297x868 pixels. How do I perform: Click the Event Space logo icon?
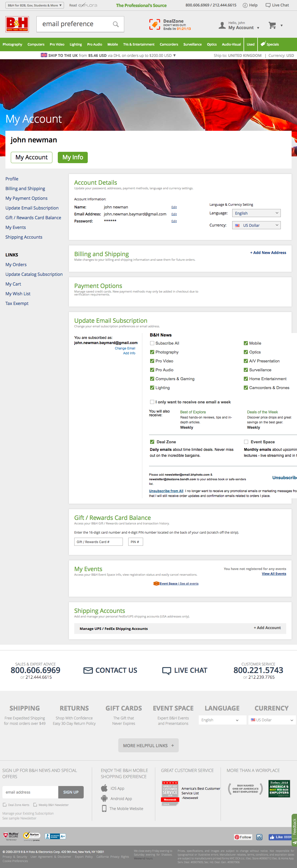[156, 584]
